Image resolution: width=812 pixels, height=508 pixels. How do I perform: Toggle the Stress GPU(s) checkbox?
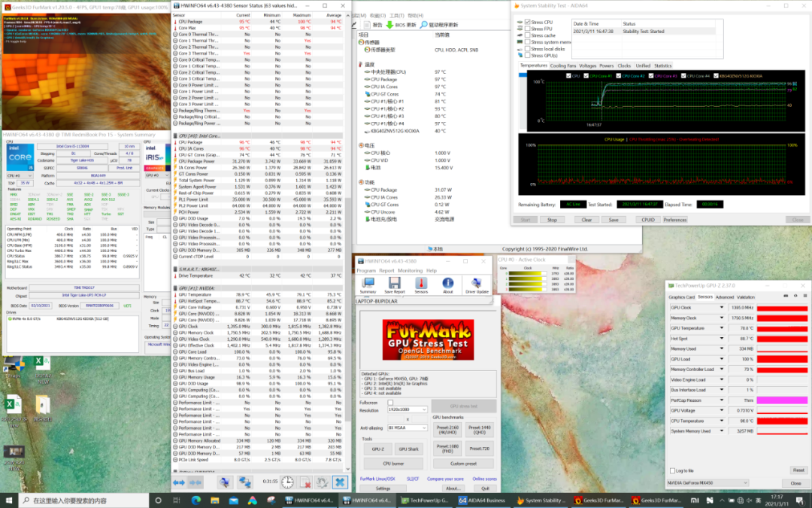526,56
